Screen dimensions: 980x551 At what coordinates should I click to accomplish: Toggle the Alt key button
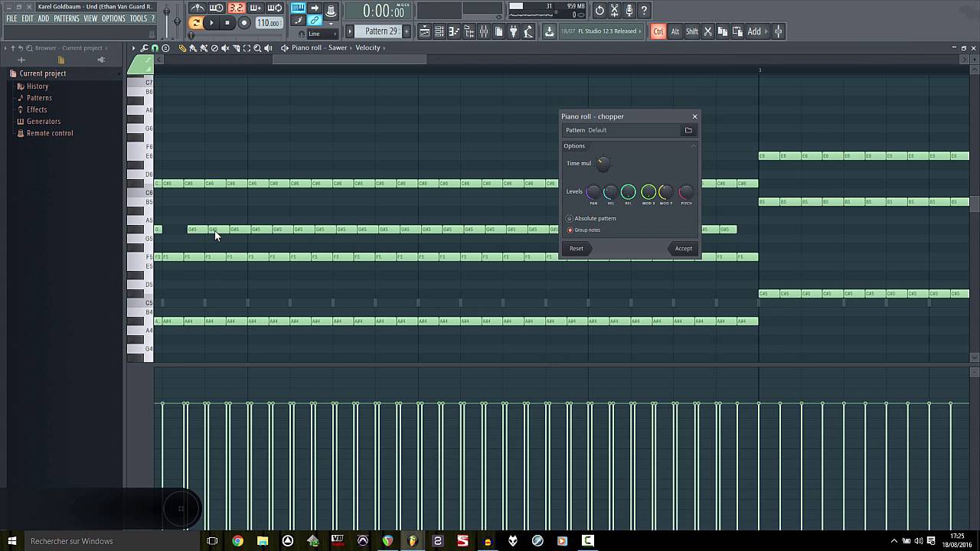click(675, 31)
